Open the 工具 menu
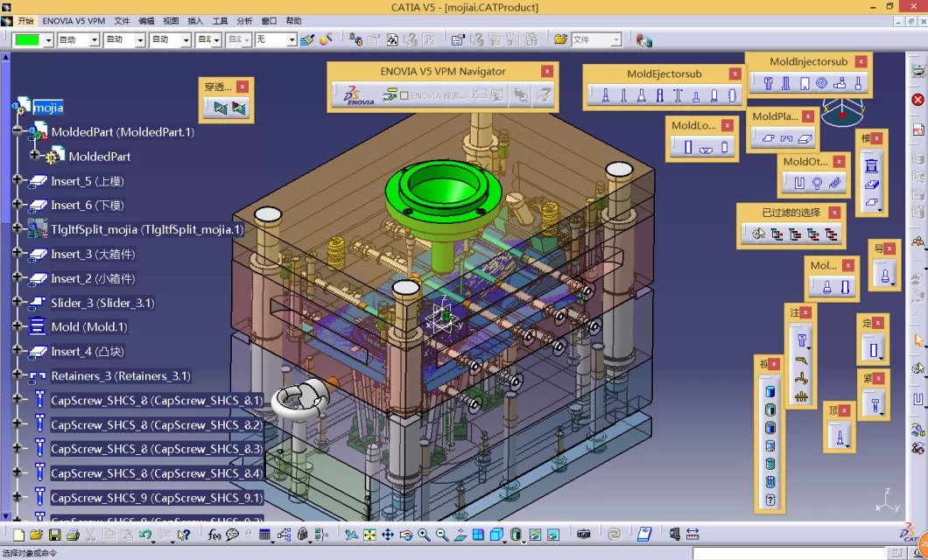This screenshot has height=560, width=928. coord(220,21)
